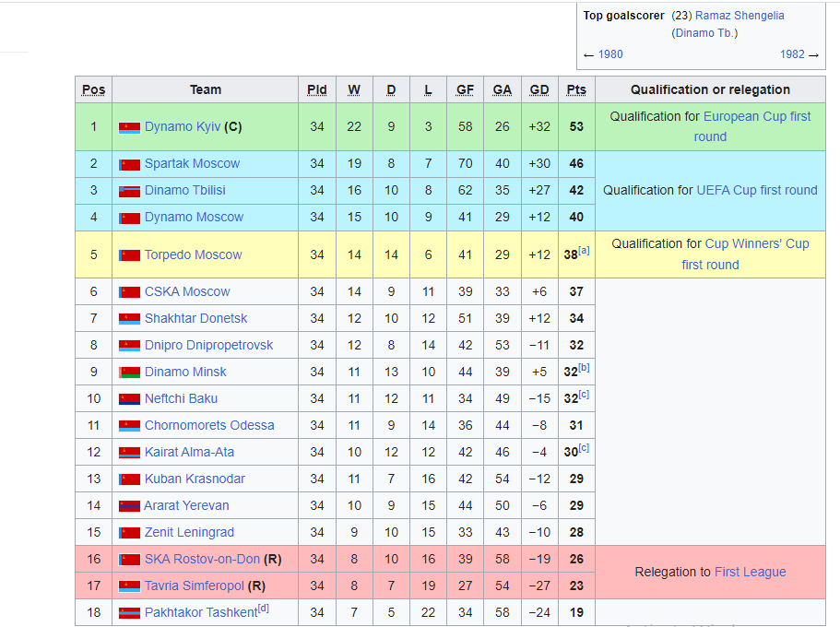Click footnote [a] next to Torpedo's points

click(x=584, y=250)
